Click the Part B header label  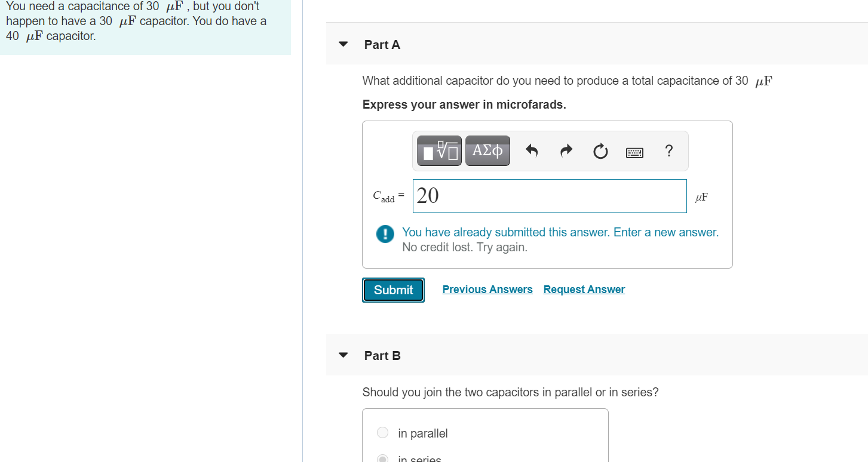click(382, 356)
